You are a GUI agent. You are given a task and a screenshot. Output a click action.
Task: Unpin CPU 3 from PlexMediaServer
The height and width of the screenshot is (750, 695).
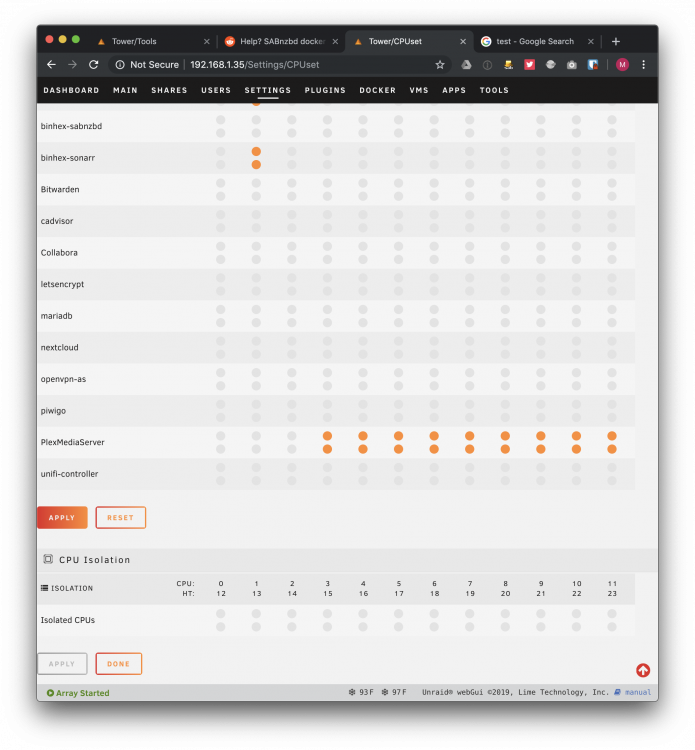[327, 436]
